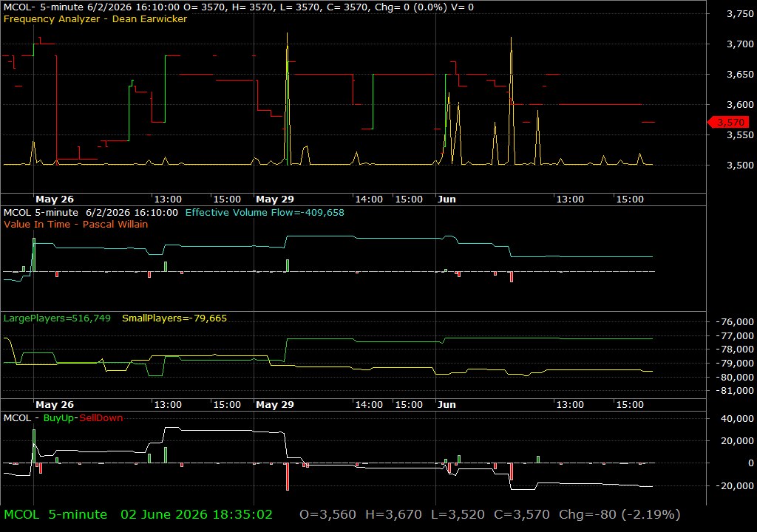Select the red 'SellDown' legend label

pos(101,417)
